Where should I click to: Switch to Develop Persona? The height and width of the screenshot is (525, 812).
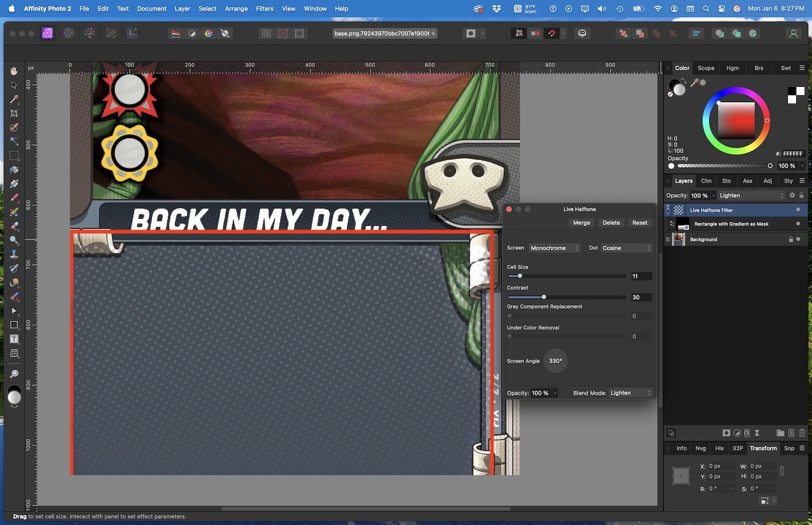point(90,34)
